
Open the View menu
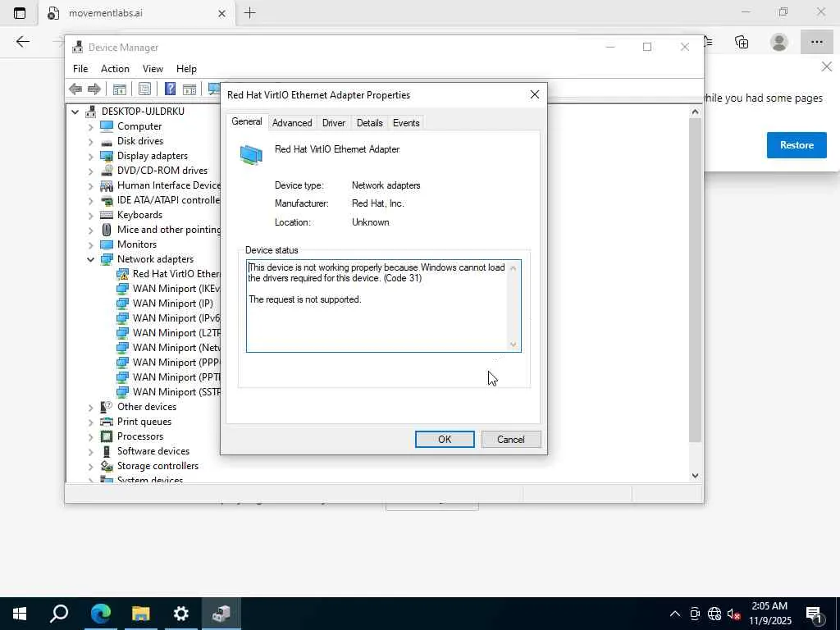[153, 69]
